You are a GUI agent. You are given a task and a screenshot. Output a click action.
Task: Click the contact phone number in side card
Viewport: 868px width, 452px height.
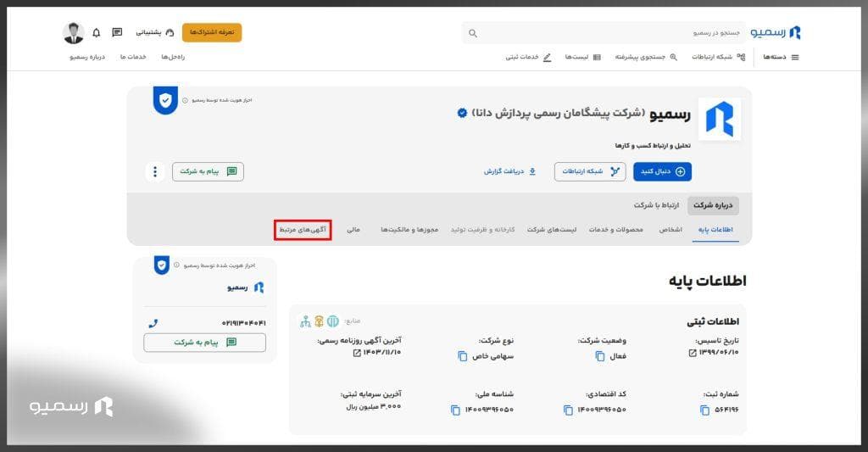[x=243, y=323]
